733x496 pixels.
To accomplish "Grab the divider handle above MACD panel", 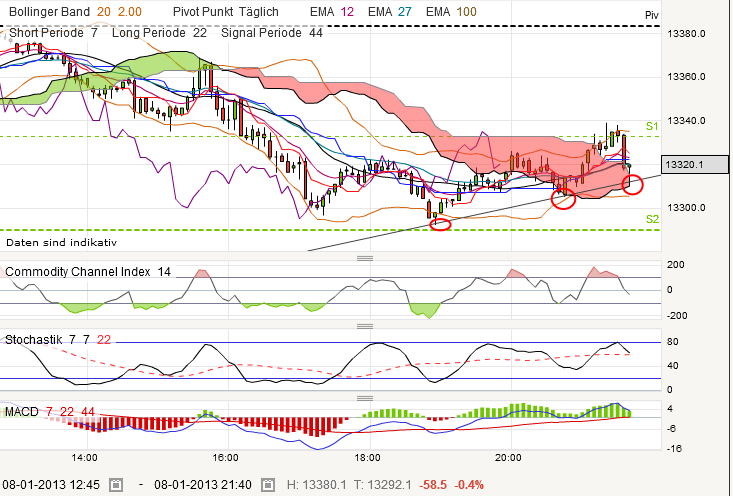I will (365, 398).
